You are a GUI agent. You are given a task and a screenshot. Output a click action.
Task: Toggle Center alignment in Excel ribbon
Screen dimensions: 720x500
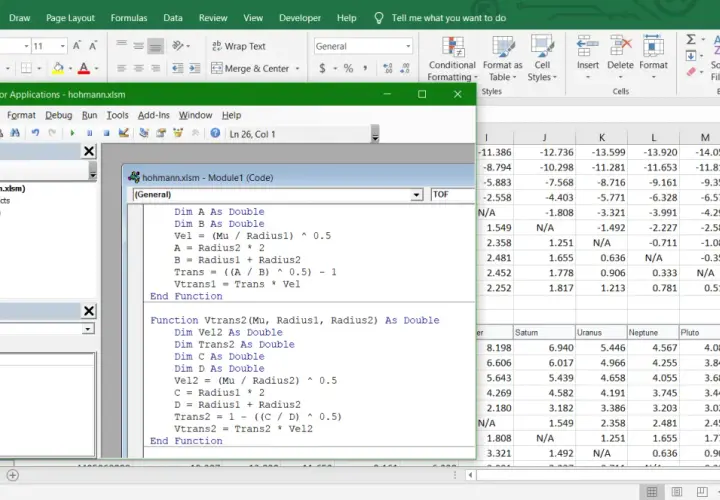138,68
